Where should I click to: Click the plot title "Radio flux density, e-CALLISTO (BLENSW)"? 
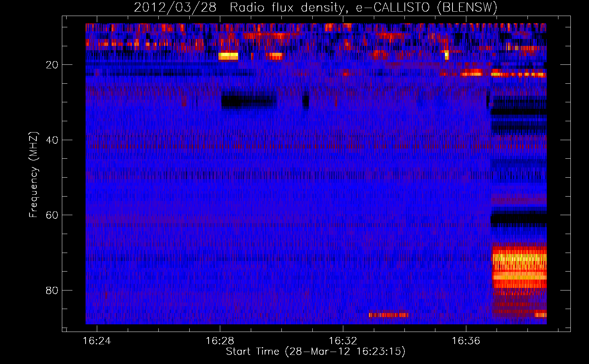363,8
